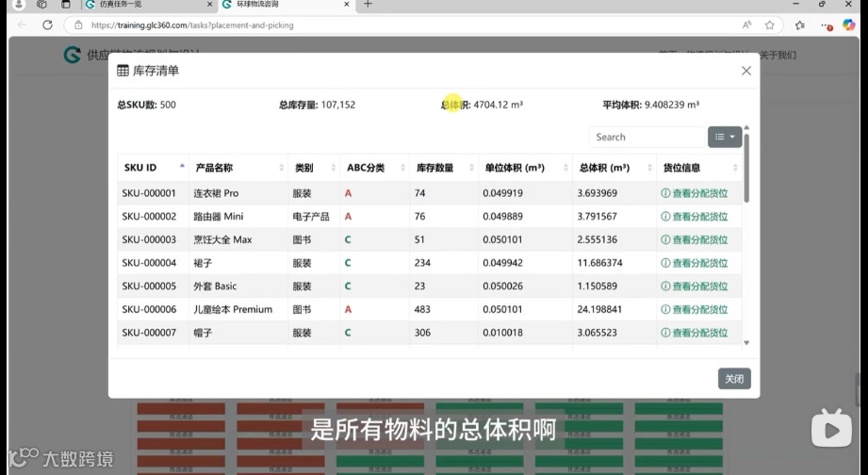
Task: Select the 外套 Basic product name
Action: coord(215,287)
